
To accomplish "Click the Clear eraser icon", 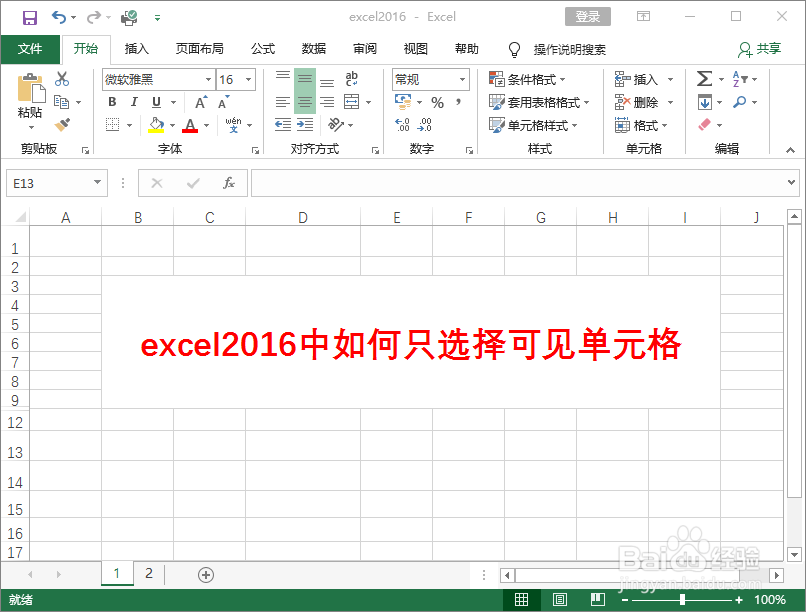I will (705, 124).
